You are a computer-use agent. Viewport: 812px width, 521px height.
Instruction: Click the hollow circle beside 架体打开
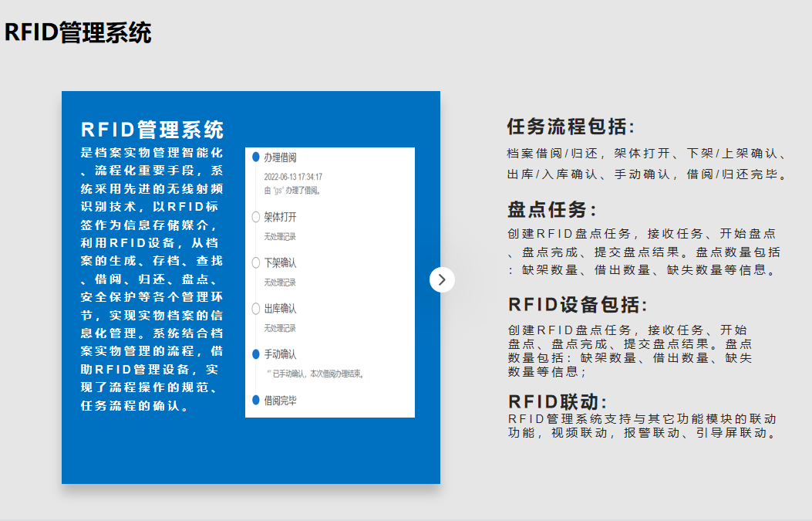pyautogui.click(x=255, y=217)
